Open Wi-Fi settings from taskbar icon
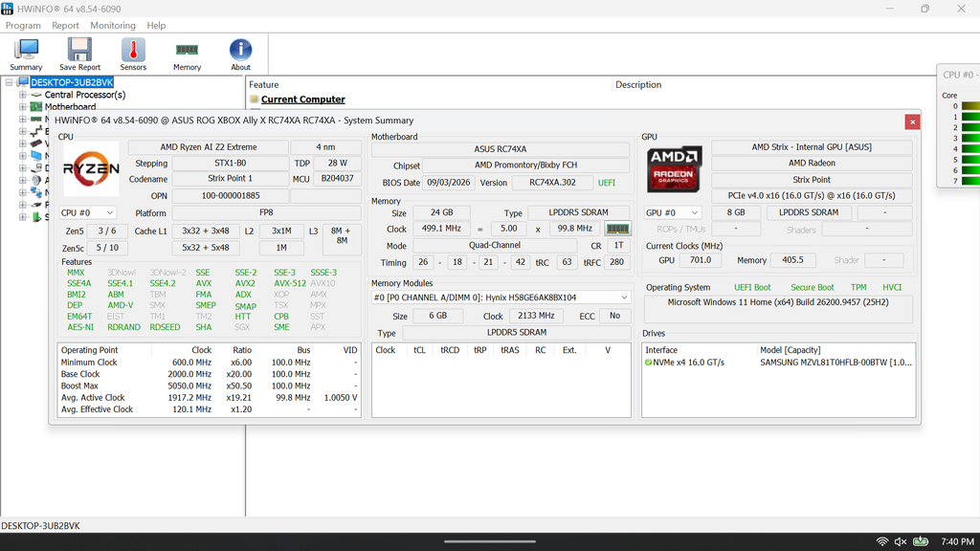This screenshot has width=980, height=551. point(881,541)
